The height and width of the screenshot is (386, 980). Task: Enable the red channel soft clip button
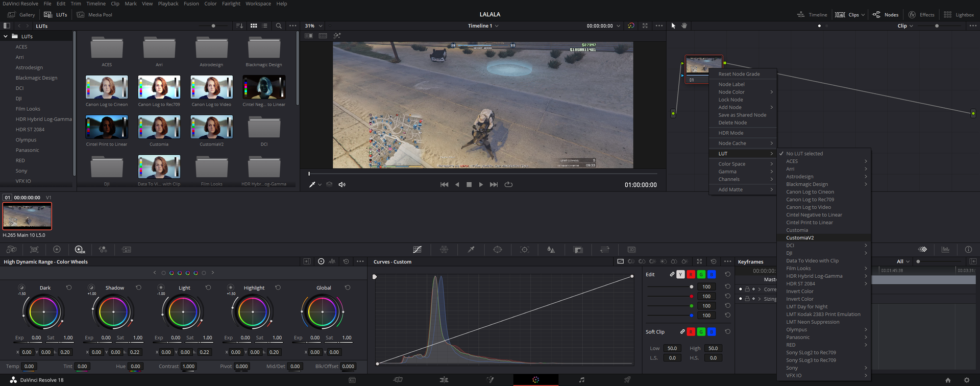click(x=691, y=332)
